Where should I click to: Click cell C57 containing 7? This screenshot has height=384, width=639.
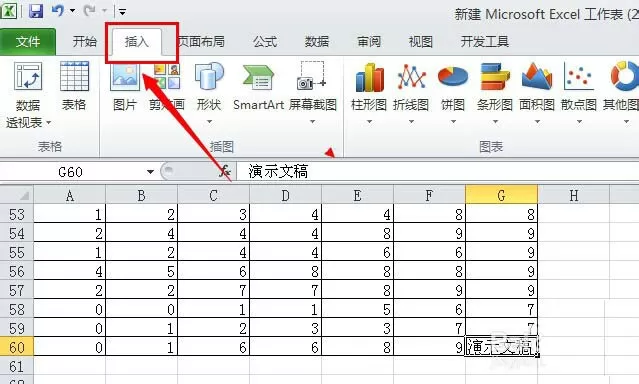214,290
